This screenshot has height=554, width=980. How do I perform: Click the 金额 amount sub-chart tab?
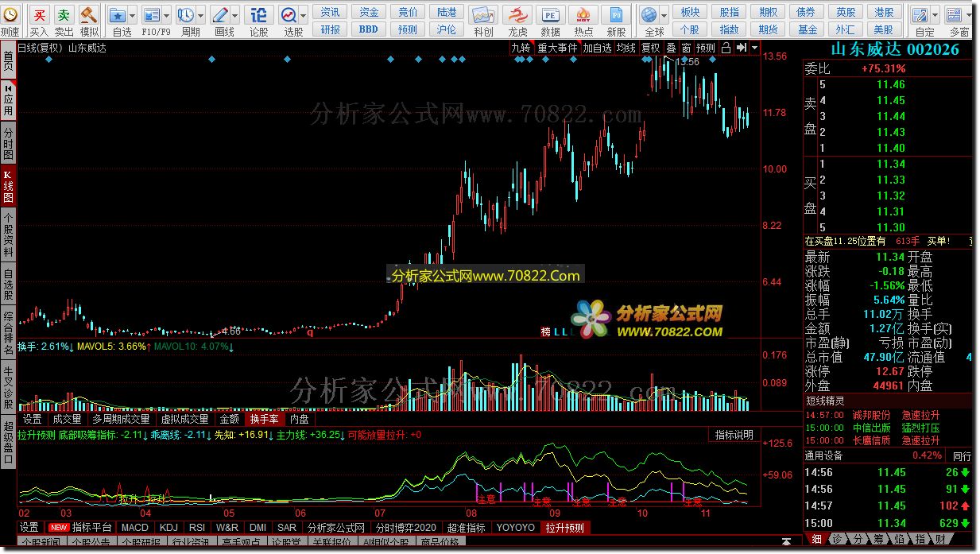(x=229, y=419)
